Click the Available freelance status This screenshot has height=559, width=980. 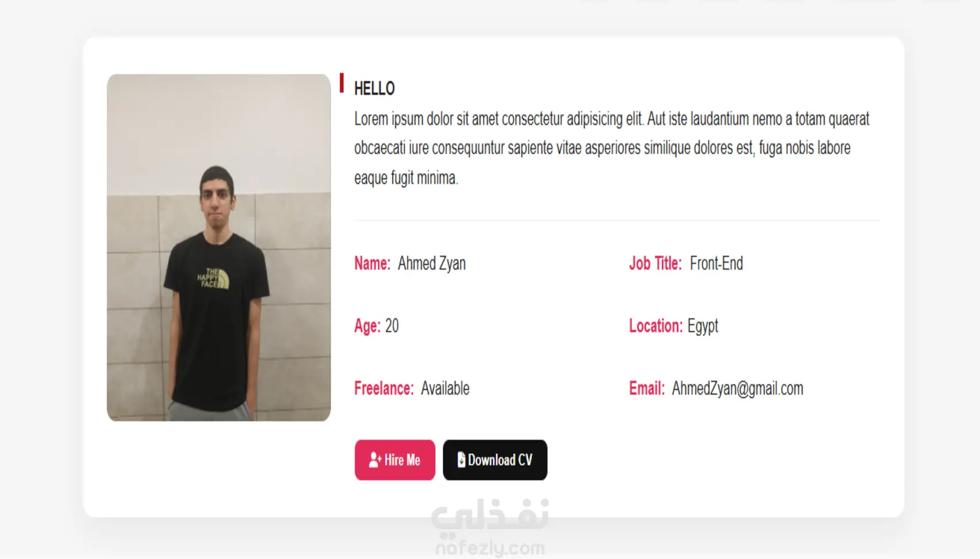click(x=445, y=388)
